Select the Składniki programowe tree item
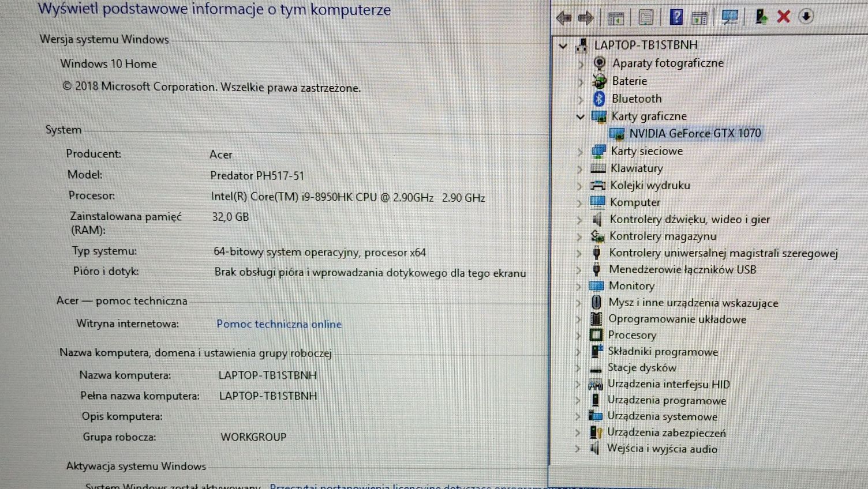868x489 pixels. 663,352
